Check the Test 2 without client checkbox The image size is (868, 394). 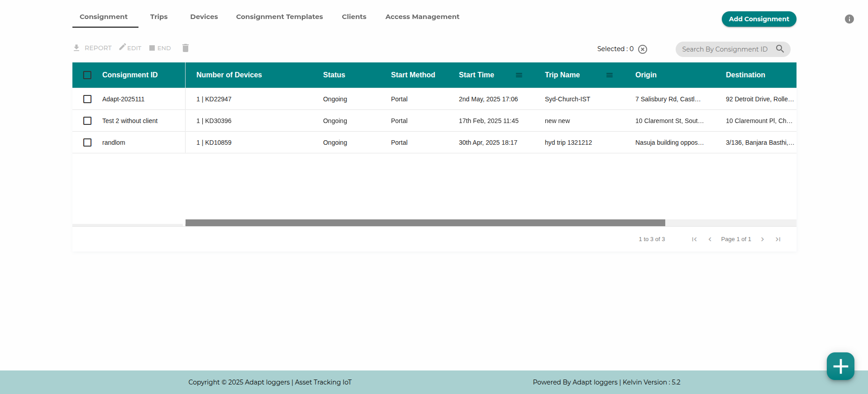coord(87,121)
